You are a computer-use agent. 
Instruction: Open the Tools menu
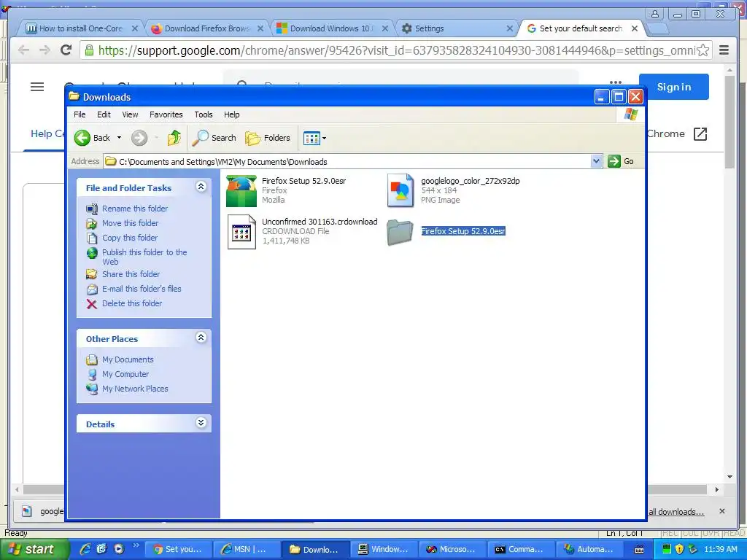(204, 114)
